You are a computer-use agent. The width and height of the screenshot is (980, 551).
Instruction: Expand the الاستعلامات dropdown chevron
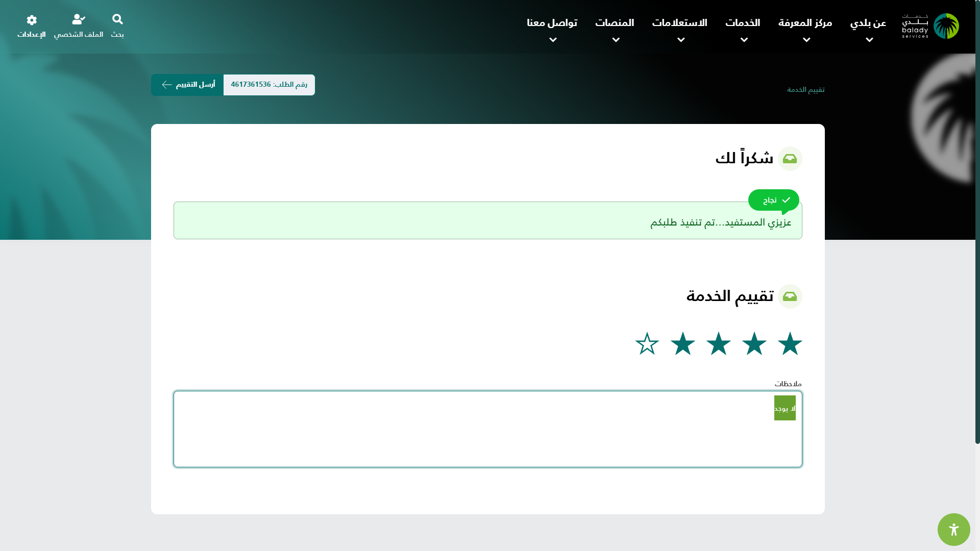[681, 40]
